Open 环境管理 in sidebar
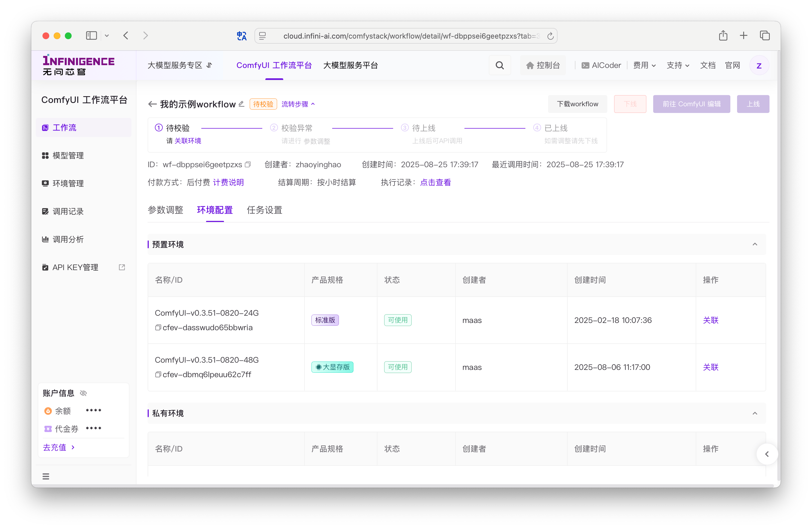Viewport: 812px width, 529px height. (84, 183)
